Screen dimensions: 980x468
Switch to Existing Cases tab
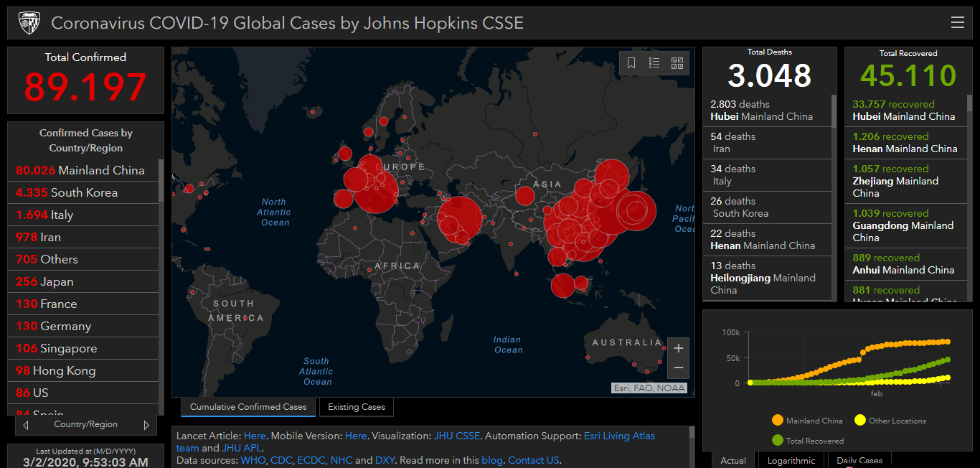coord(357,407)
